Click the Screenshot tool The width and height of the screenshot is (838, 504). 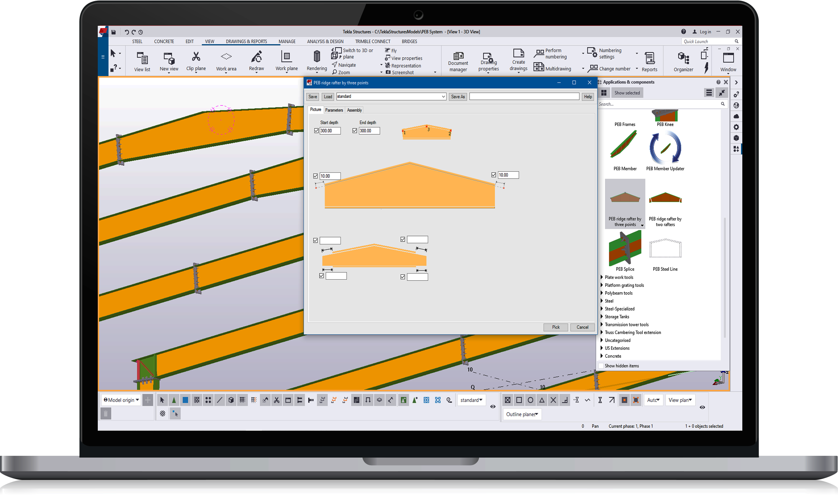(399, 72)
